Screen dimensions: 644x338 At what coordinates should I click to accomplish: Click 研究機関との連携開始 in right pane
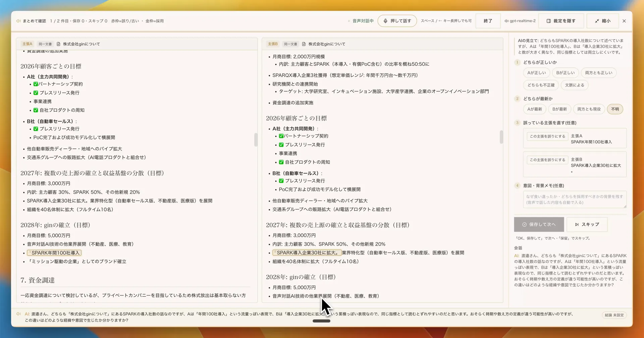[x=295, y=84]
